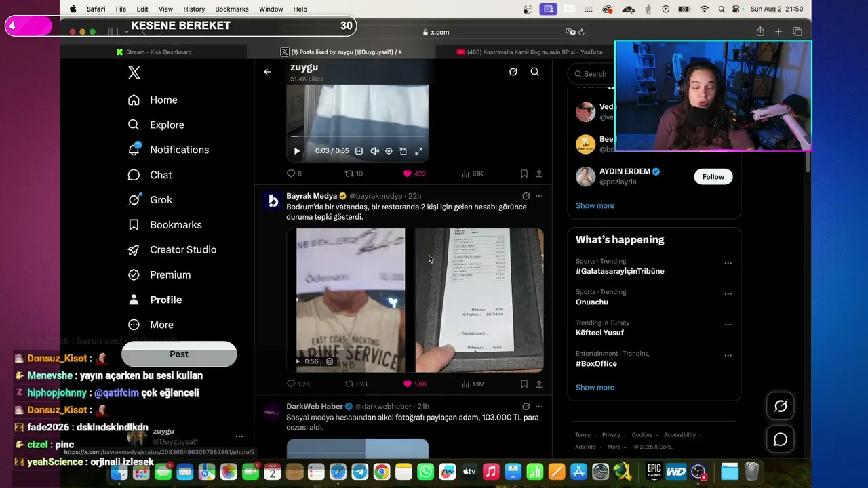Repost the post with 323 reposts
This screenshot has width=868, height=488.
tap(356, 384)
